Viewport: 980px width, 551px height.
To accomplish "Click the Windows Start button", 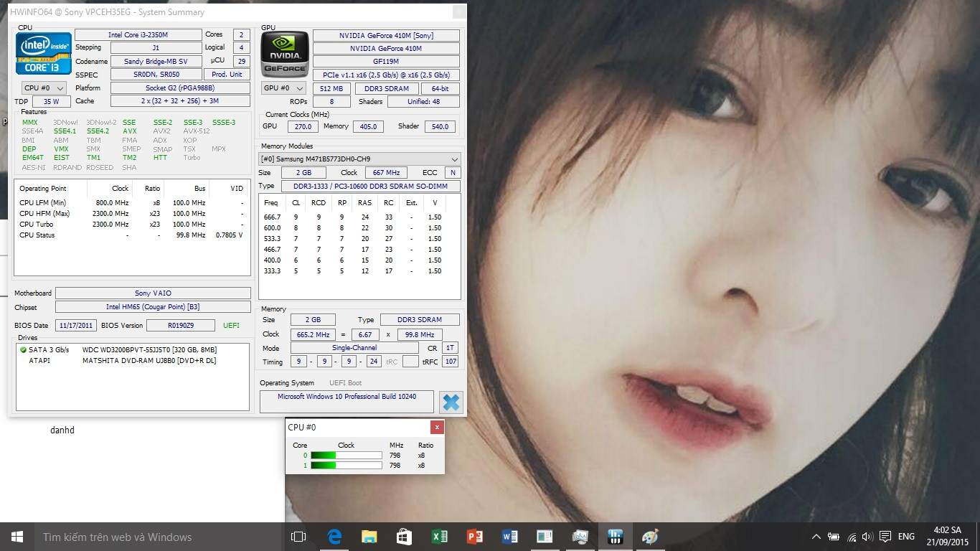I will coord(17,537).
